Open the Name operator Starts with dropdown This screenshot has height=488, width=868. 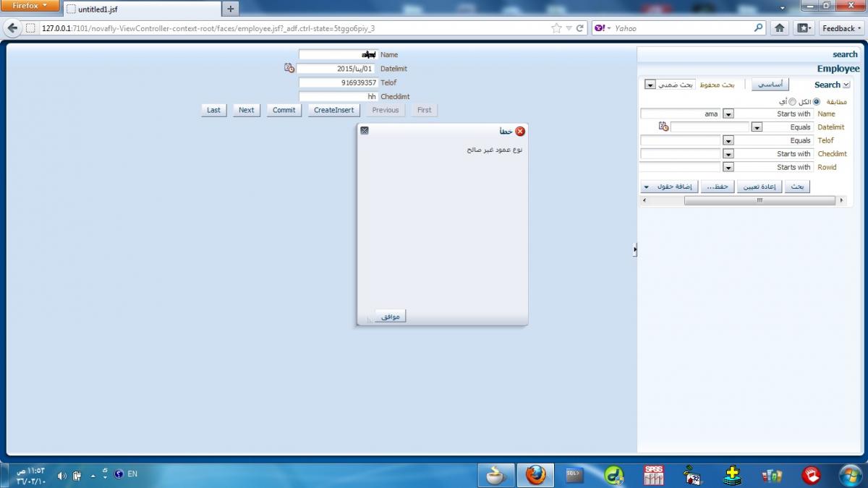coord(728,114)
